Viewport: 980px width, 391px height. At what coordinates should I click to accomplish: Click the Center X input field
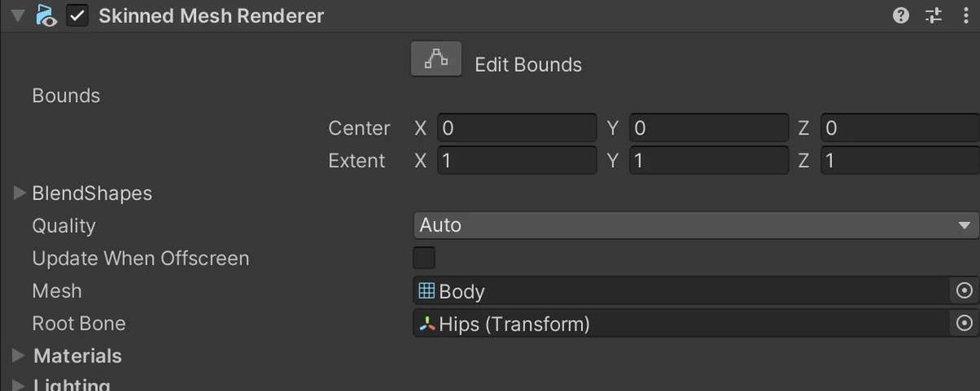click(x=517, y=128)
